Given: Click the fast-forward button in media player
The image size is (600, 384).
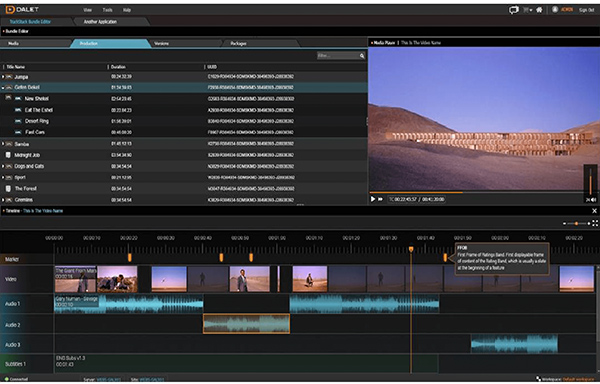Looking at the screenshot, I should pos(380,199).
